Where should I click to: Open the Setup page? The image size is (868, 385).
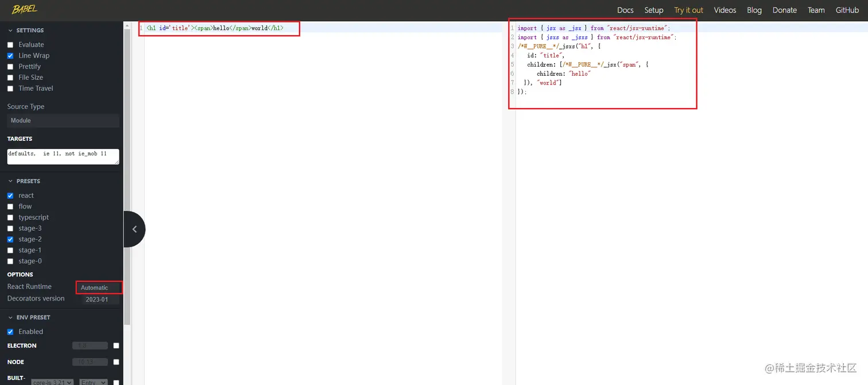[654, 10]
